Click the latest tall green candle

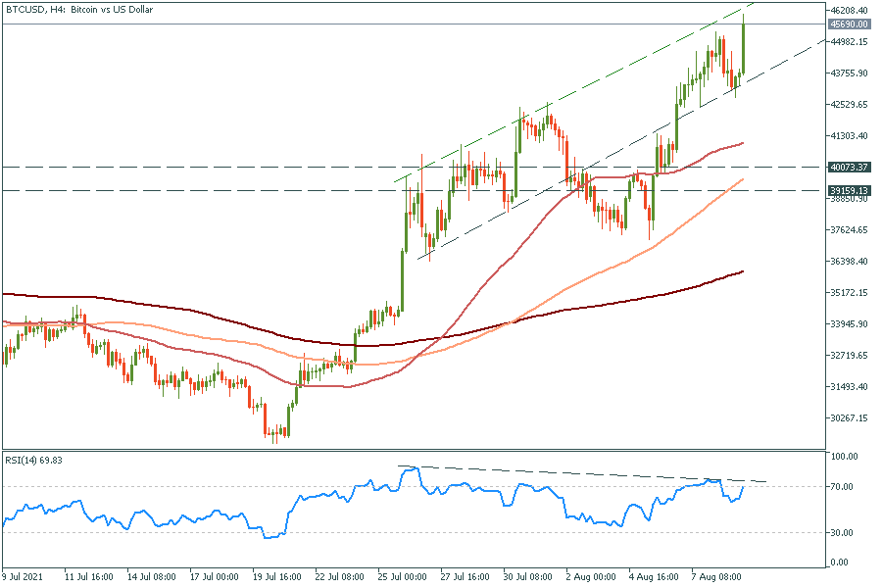[744, 47]
